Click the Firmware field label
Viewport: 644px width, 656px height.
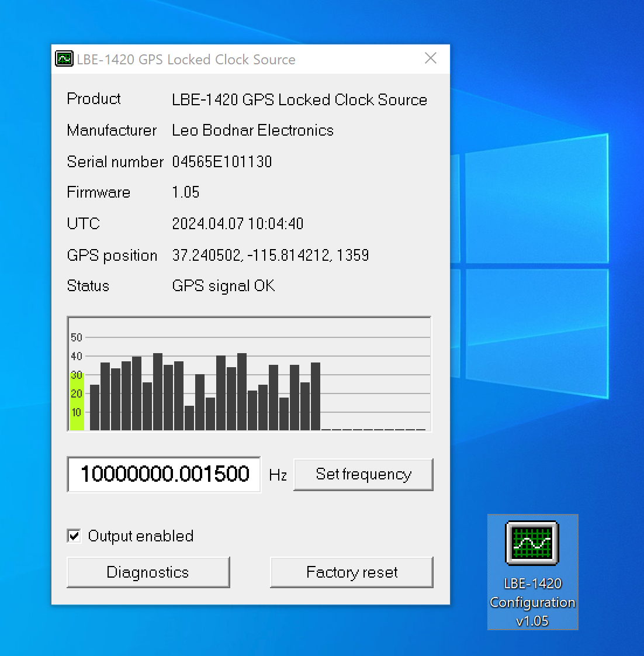[99, 192]
